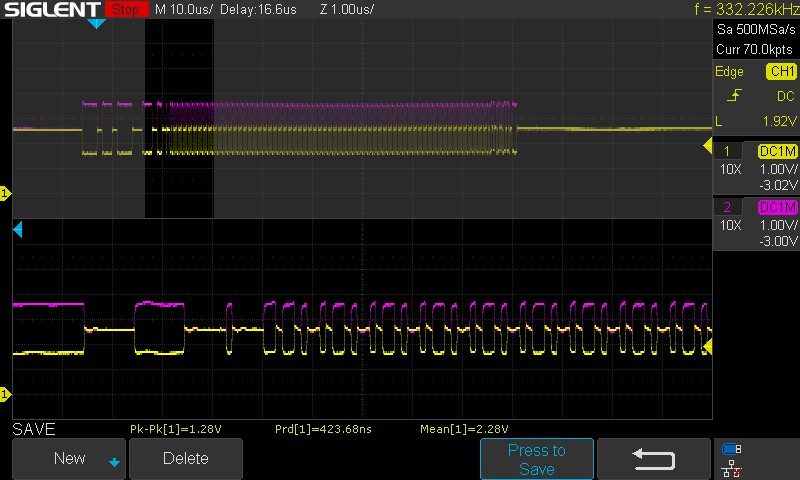The width and height of the screenshot is (800, 480).
Task: Click the cyan trigger position marker at top
Action: (96, 23)
